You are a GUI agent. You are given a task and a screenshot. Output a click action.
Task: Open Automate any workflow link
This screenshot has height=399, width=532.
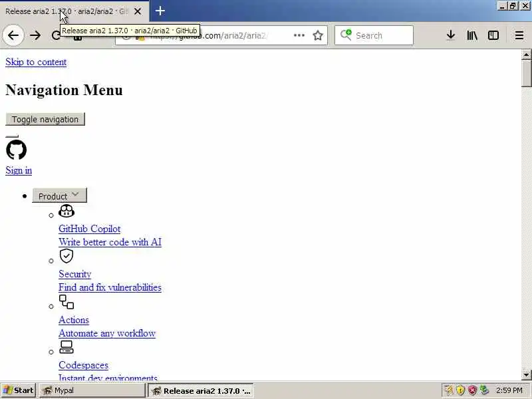tap(107, 333)
